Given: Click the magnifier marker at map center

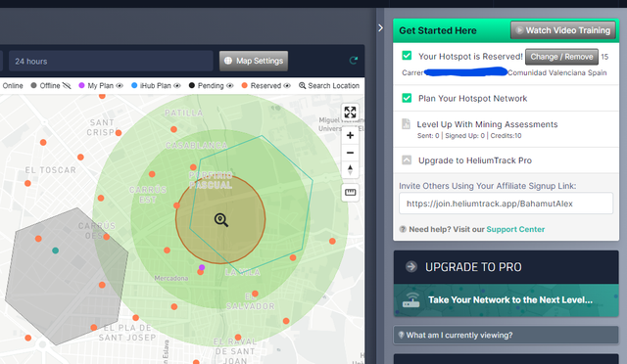Looking at the screenshot, I should (x=220, y=220).
